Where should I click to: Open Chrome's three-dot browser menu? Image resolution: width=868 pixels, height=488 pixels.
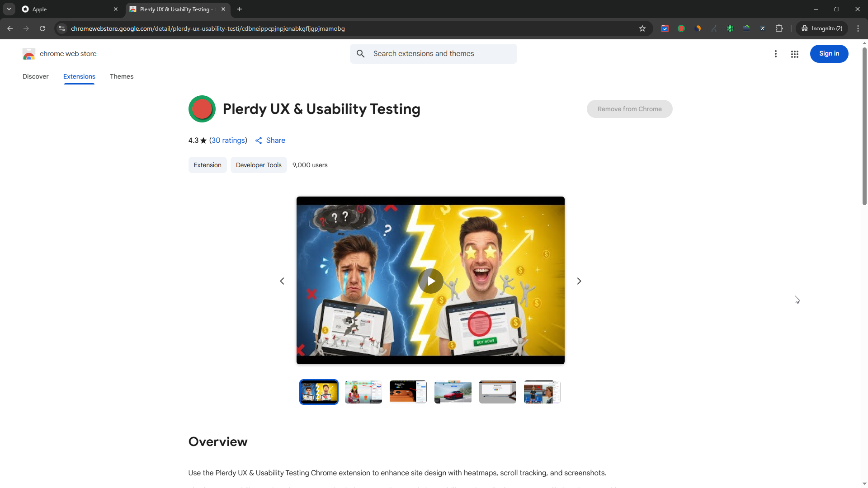click(x=858, y=28)
